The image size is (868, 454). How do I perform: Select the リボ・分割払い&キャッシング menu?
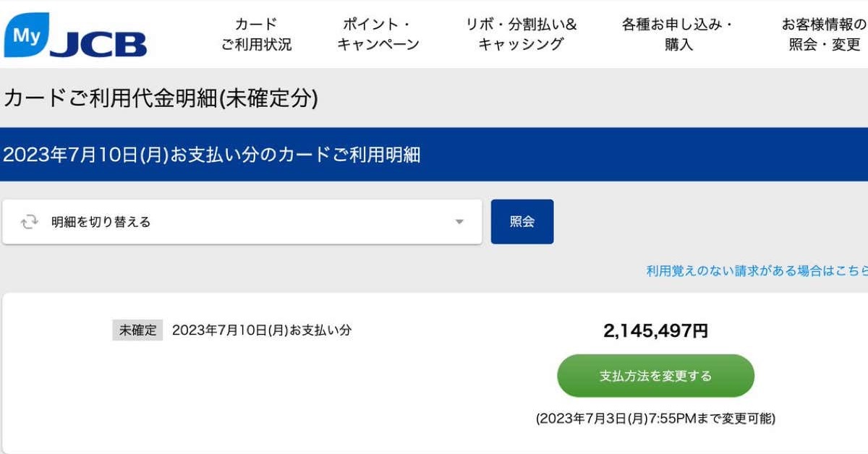pyautogui.click(x=520, y=34)
